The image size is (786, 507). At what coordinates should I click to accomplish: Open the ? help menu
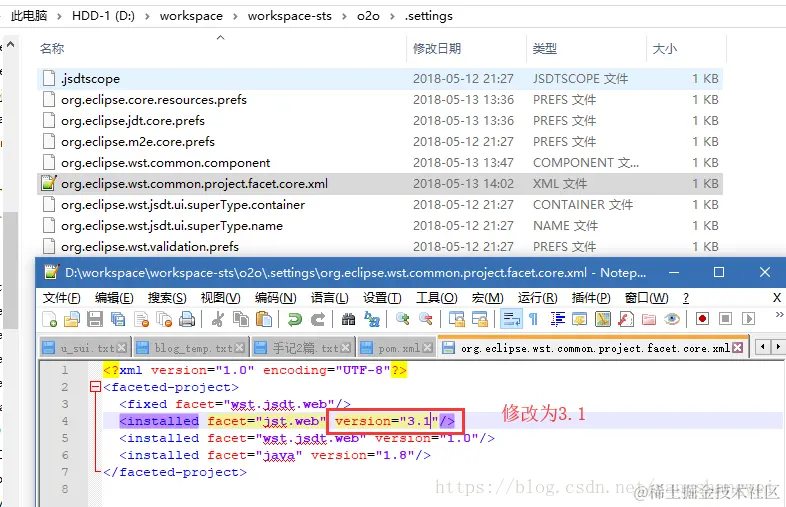[686, 298]
